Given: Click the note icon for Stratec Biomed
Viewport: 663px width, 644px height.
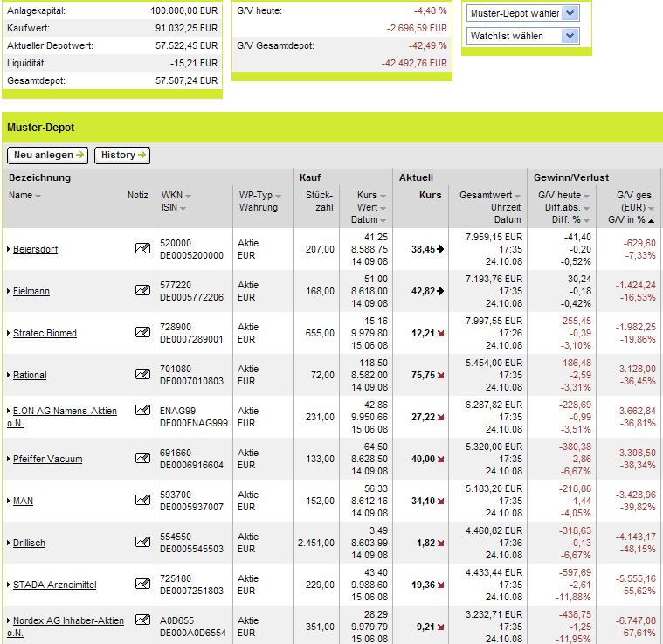Looking at the screenshot, I should [142, 333].
